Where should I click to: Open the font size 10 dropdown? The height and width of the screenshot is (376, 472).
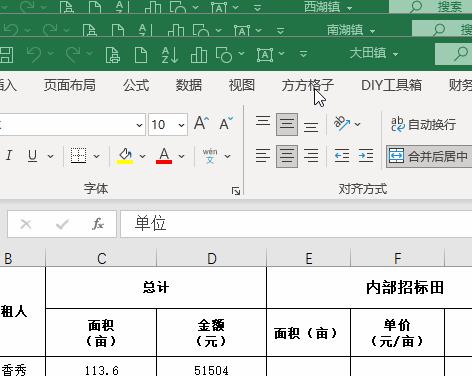point(181,125)
